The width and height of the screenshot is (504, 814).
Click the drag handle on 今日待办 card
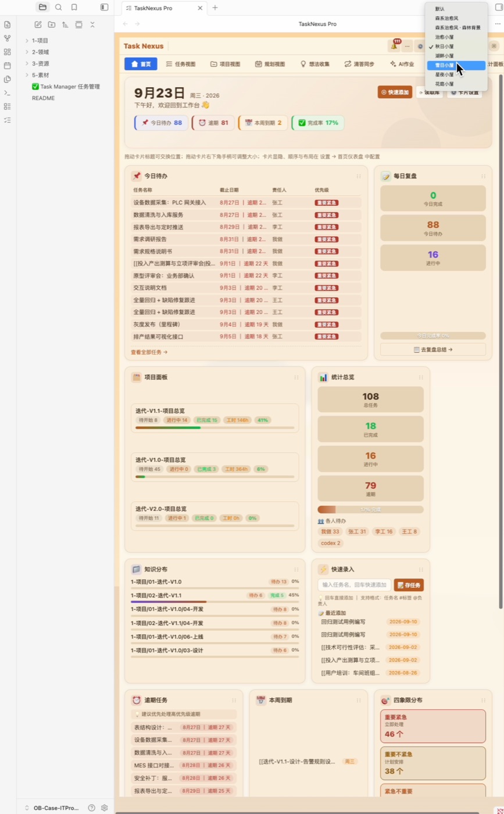click(359, 176)
